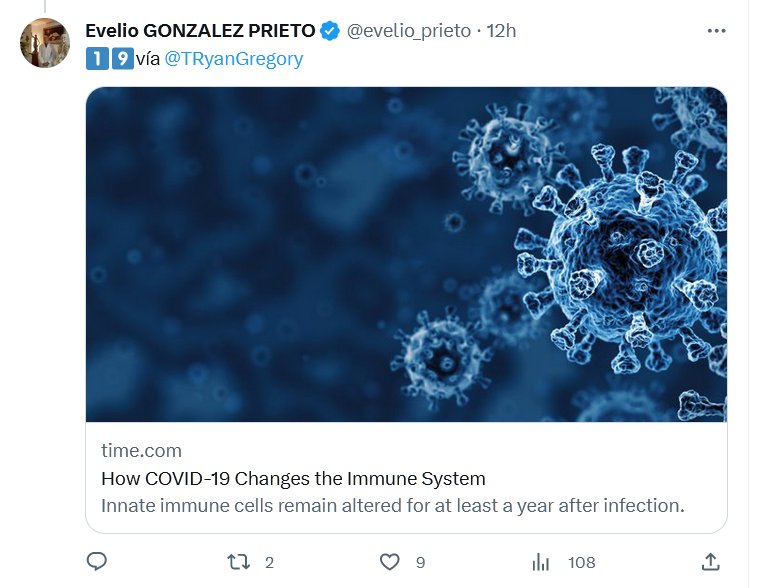The height and width of the screenshot is (588, 772).
Task: Open the Evelio GONZALEZ PRIETO display name
Action: 200,31
